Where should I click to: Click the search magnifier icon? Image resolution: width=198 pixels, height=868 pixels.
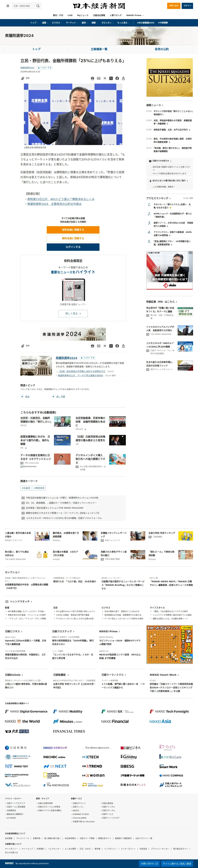tap(38, 6)
